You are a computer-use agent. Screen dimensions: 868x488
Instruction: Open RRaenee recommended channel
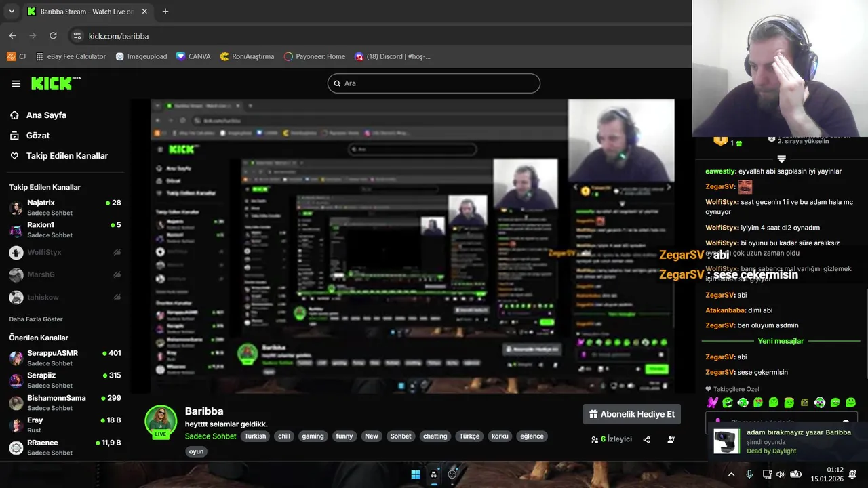click(65, 447)
